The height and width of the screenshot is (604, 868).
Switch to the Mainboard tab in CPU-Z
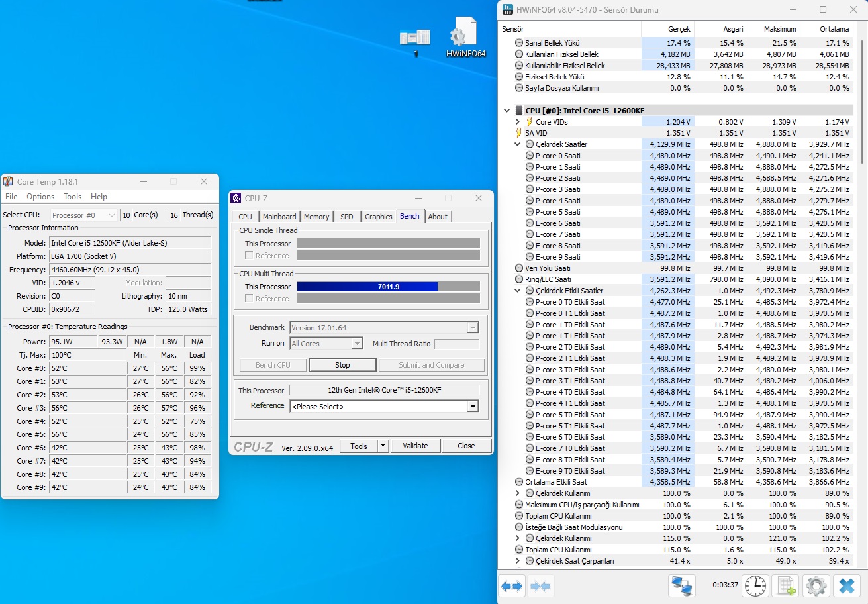coord(279,217)
